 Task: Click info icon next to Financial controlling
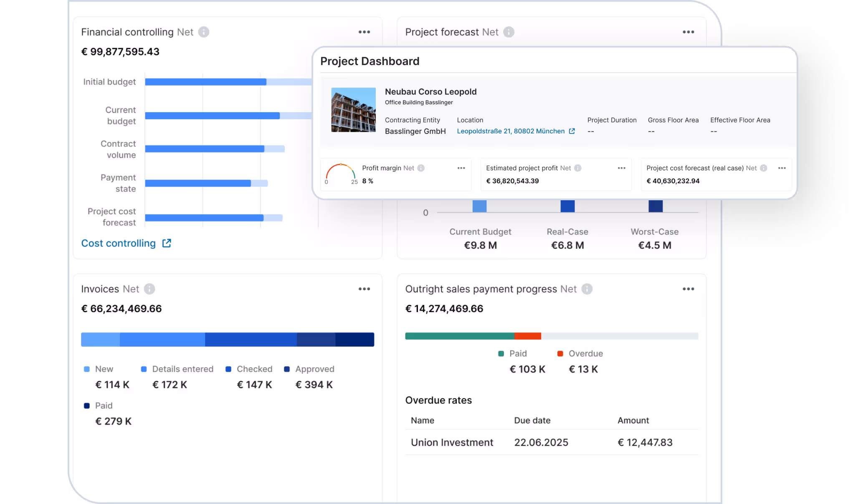pyautogui.click(x=203, y=32)
